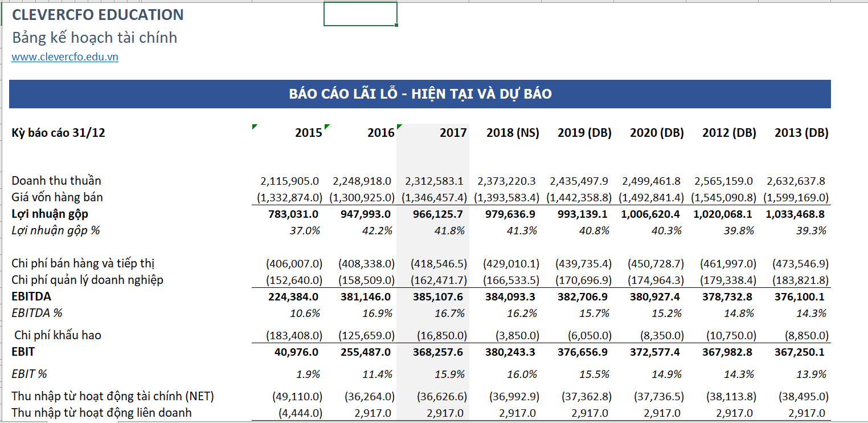Image resolution: width=868 pixels, height=423 pixels.
Task: Select the CLEVERCFO EDUCATION title cell
Action: coord(98,15)
